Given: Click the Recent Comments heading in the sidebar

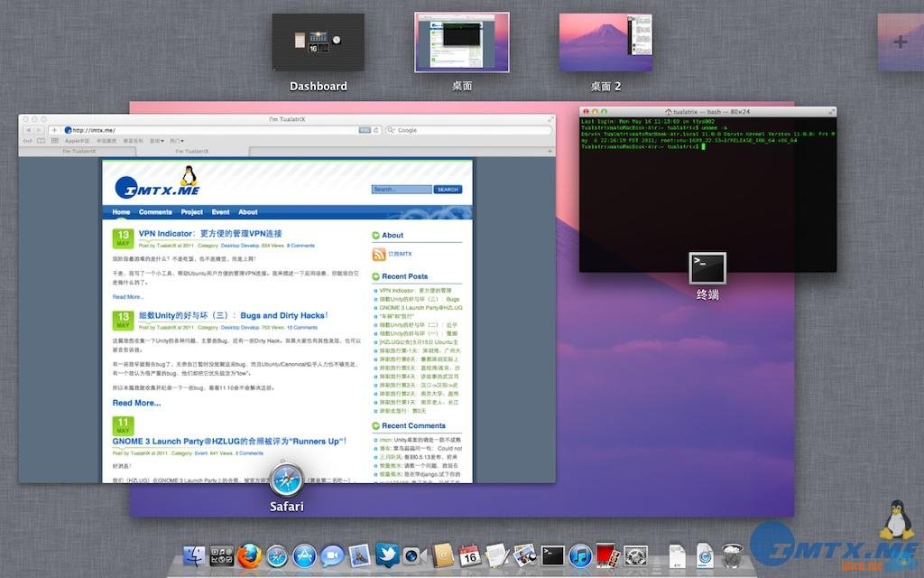Looking at the screenshot, I should click(413, 426).
